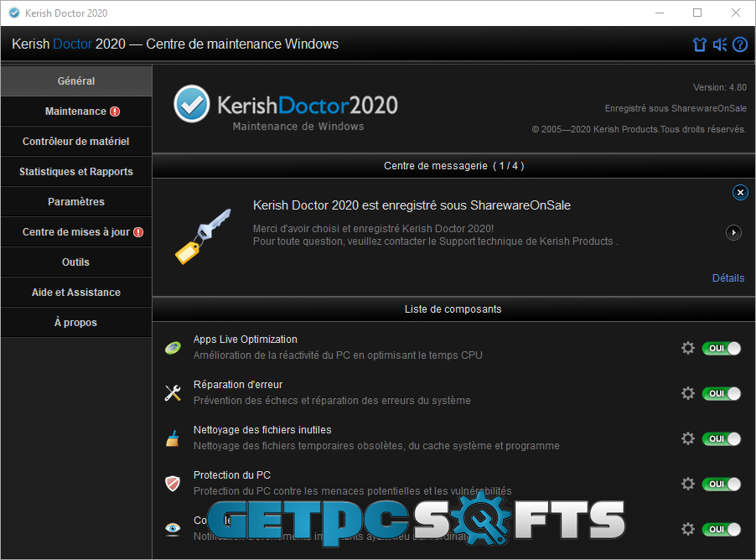Open Réparation d'erreur settings gear
The height and width of the screenshot is (560, 756).
688,393
